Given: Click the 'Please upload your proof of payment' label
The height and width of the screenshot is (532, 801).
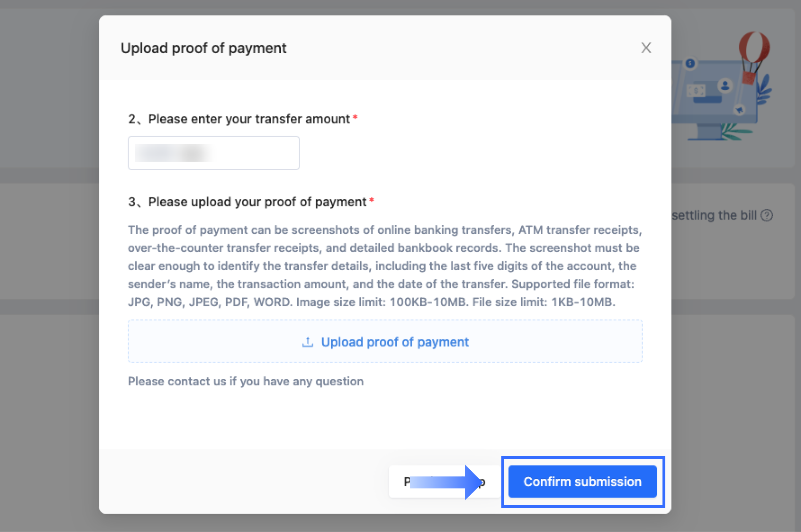Looking at the screenshot, I should (257, 202).
